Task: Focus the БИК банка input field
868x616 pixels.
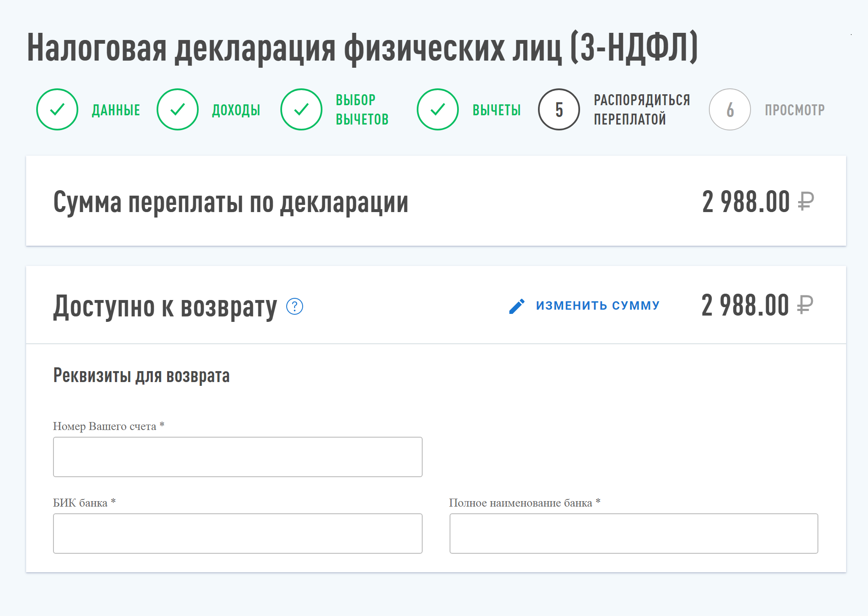Action: click(x=238, y=534)
